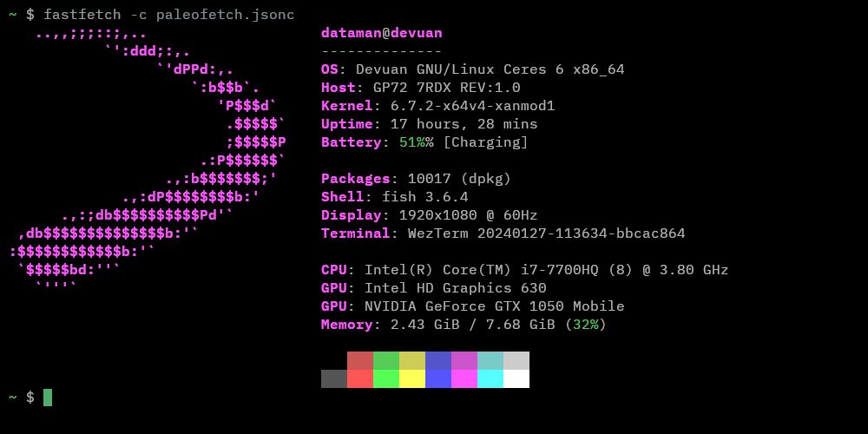Screen dimensions: 868x434
Task: Click the bright yellow color swatch
Action: [412, 378]
